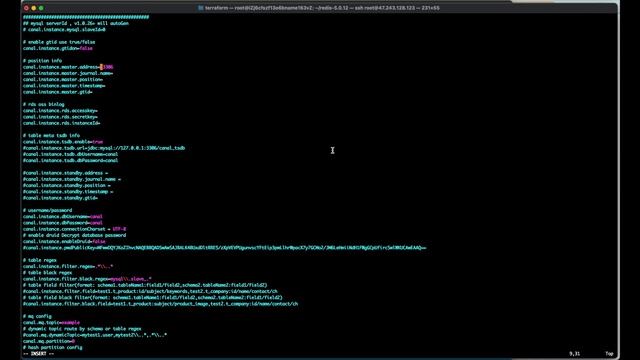Click the '## mysql serverId' comment line
Screen dimensions: 640x360
tap(76, 23)
